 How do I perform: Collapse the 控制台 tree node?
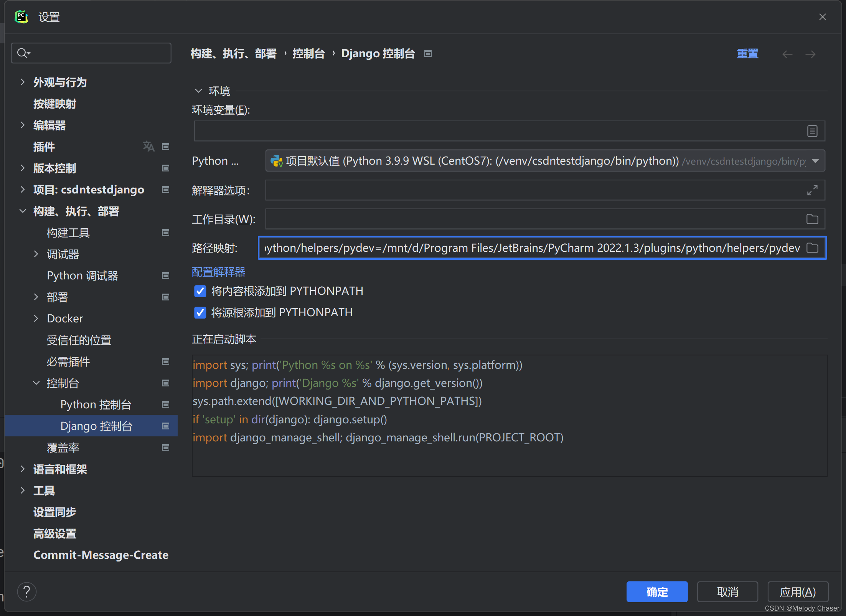(36, 383)
